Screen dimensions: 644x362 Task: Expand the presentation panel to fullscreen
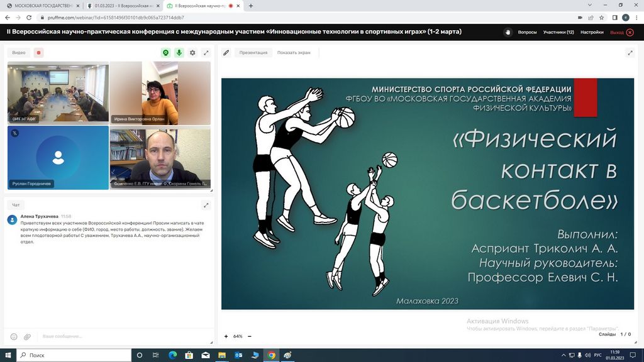click(x=630, y=53)
